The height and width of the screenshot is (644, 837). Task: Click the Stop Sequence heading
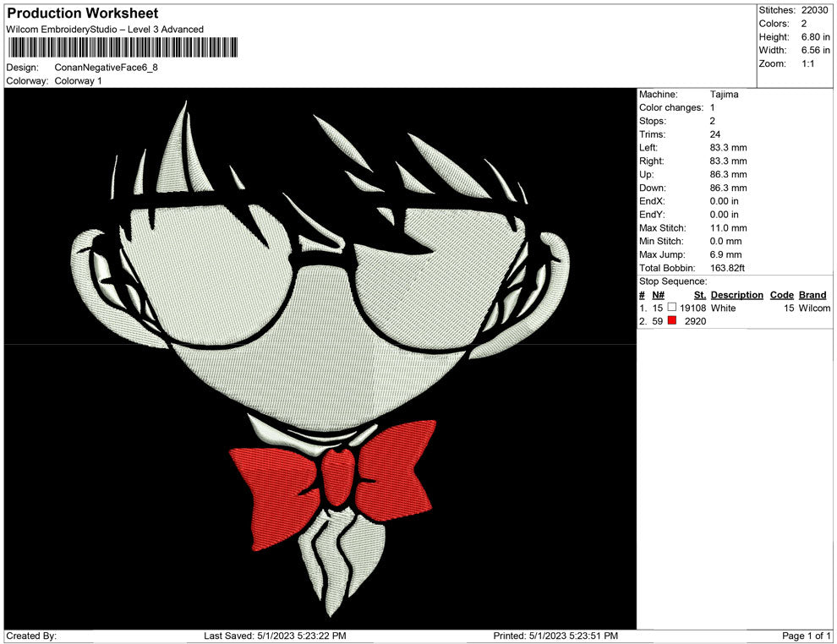(x=672, y=281)
